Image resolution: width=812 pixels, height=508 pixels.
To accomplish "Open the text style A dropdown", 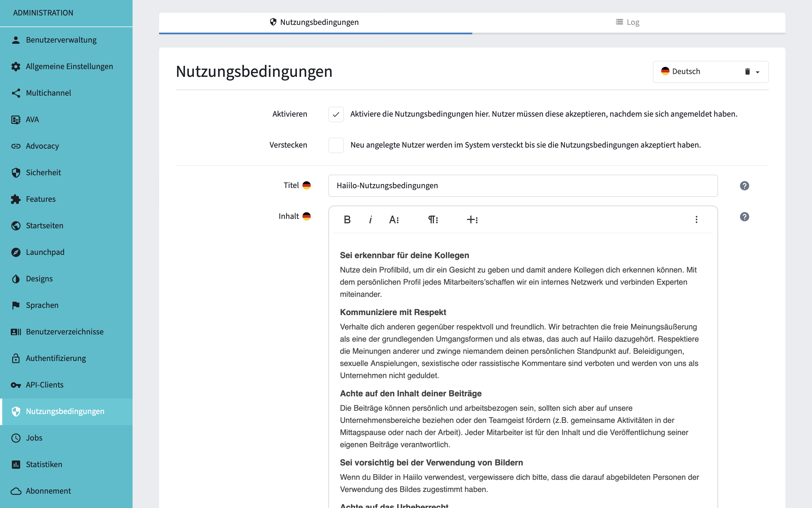I will pyautogui.click(x=394, y=220).
